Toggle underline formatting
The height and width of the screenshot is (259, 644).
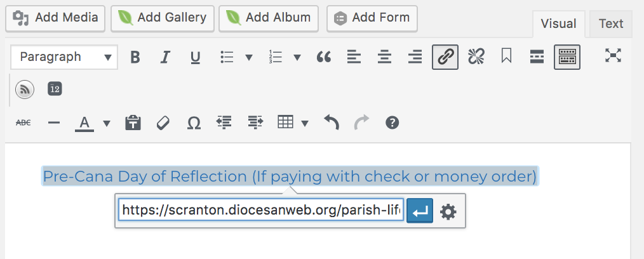click(196, 57)
